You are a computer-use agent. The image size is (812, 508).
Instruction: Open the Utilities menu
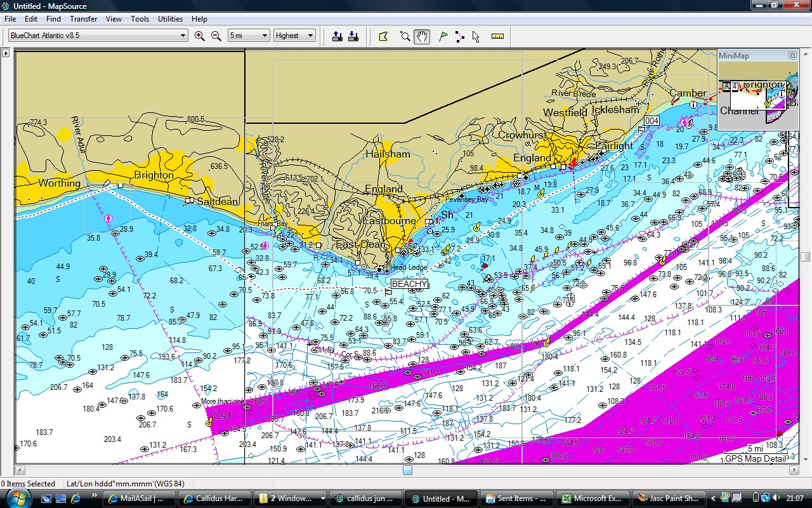[x=171, y=19]
